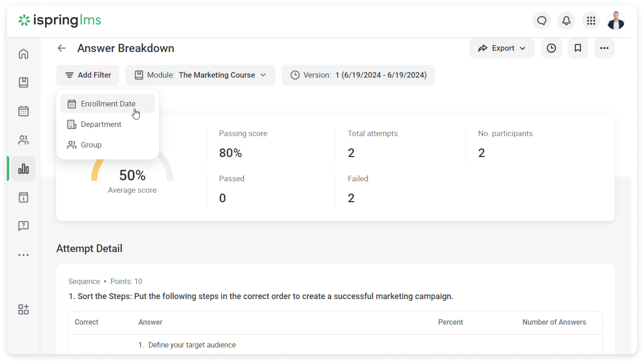The image size is (644, 363).
Task: Open the question mark help chat icon
Action: pyautogui.click(x=24, y=226)
